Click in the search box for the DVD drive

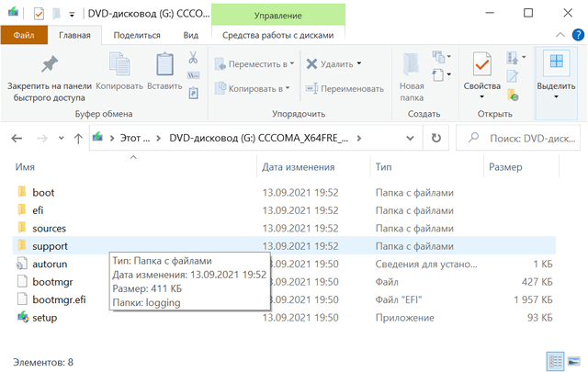pyautogui.click(x=518, y=139)
